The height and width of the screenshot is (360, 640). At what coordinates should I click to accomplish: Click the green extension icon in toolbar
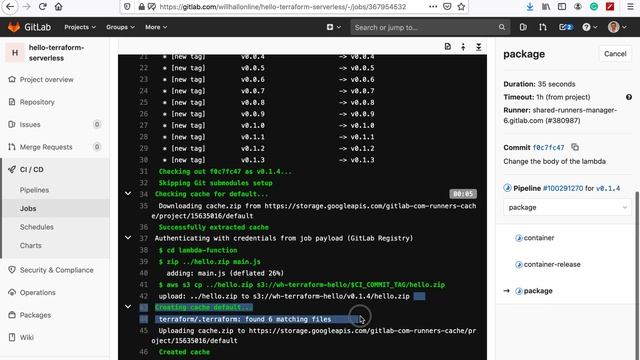594,7
